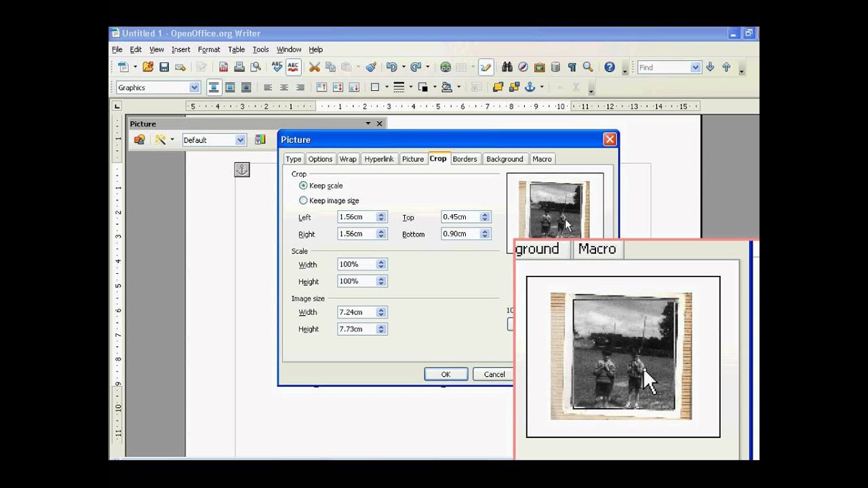Open Page Preview

coord(256,67)
